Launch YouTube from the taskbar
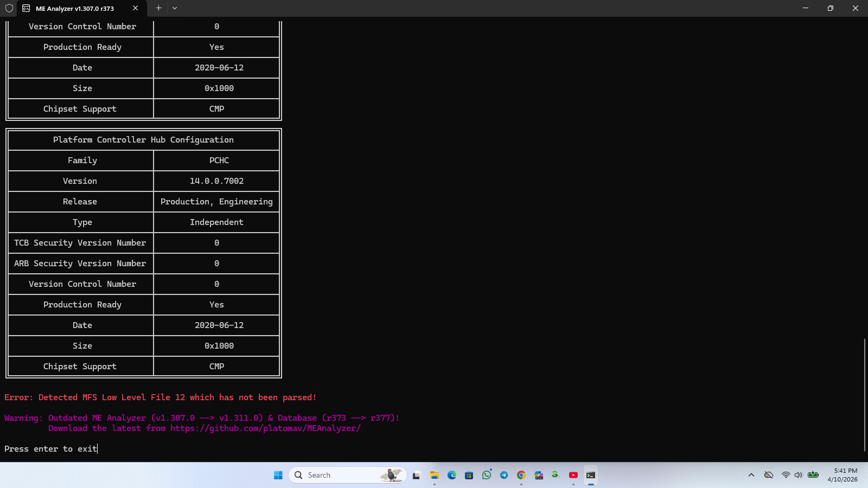This screenshot has height=488, width=868. 573,474
